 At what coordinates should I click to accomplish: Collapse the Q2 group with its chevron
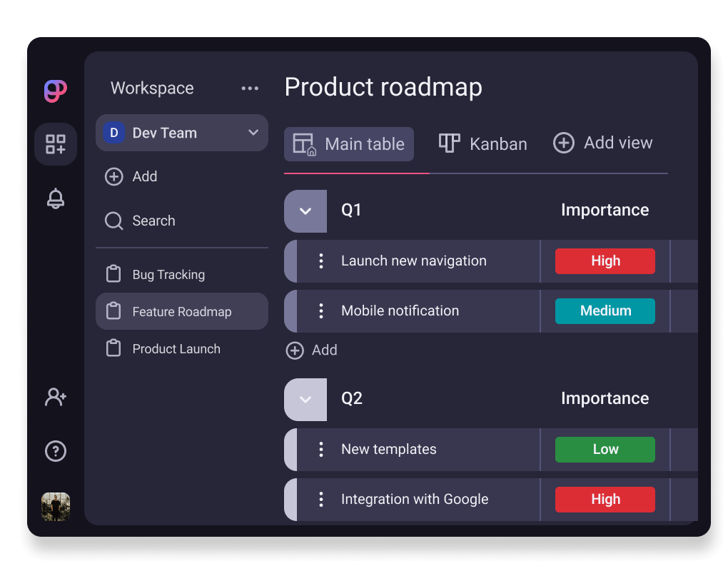pyautogui.click(x=305, y=398)
